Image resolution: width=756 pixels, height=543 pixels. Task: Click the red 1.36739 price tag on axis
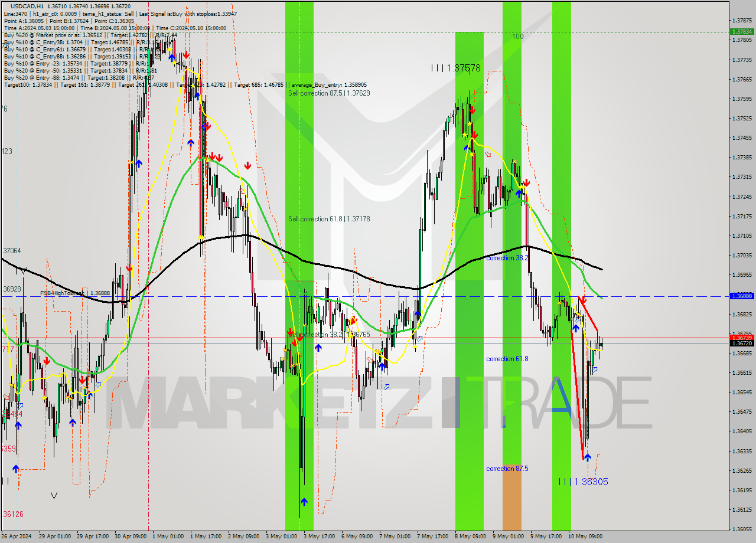click(741, 338)
